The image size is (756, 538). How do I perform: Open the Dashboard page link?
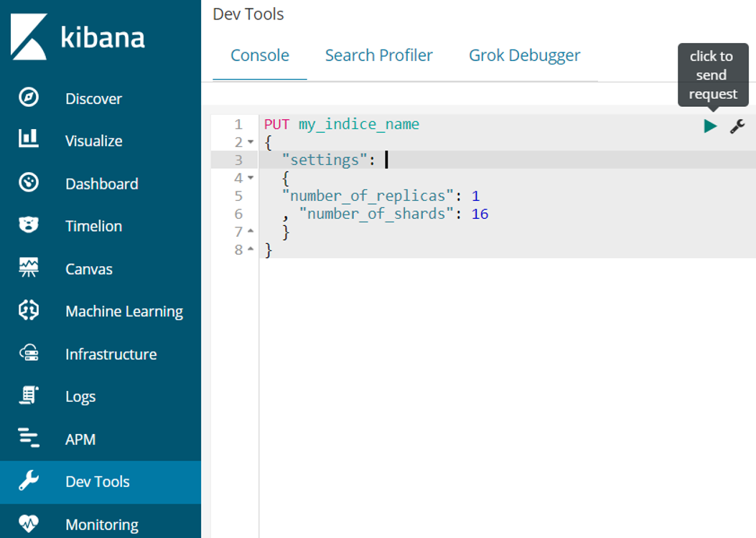click(102, 184)
